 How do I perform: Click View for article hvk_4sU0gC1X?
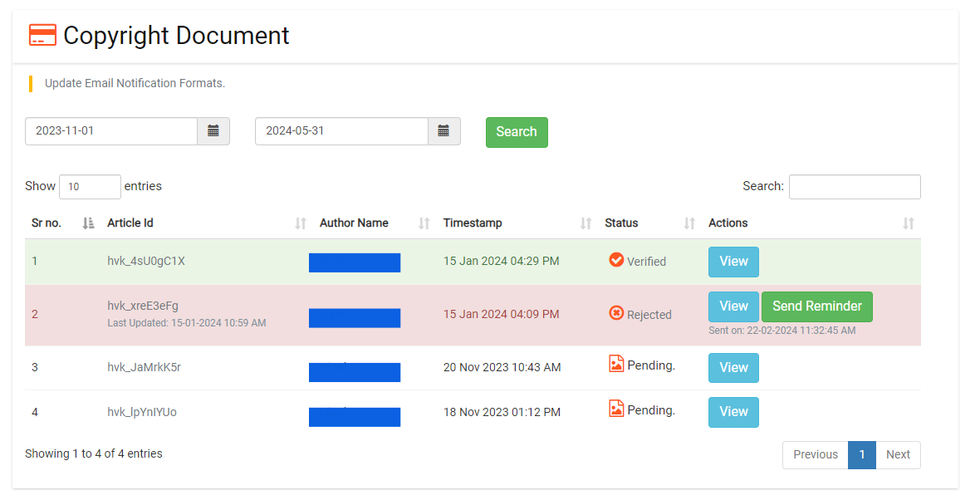pyautogui.click(x=733, y=261)
